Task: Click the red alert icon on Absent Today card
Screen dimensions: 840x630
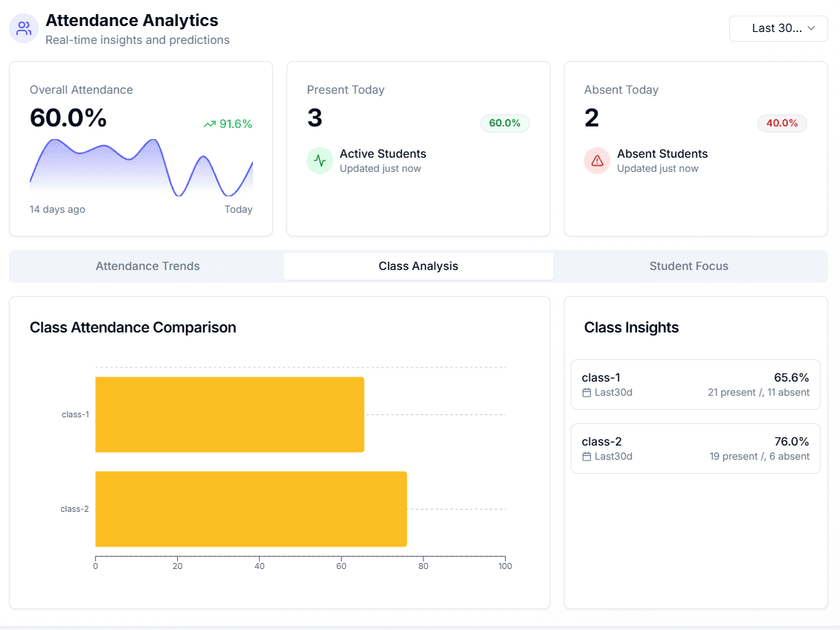Action: (x=597, y=161)
